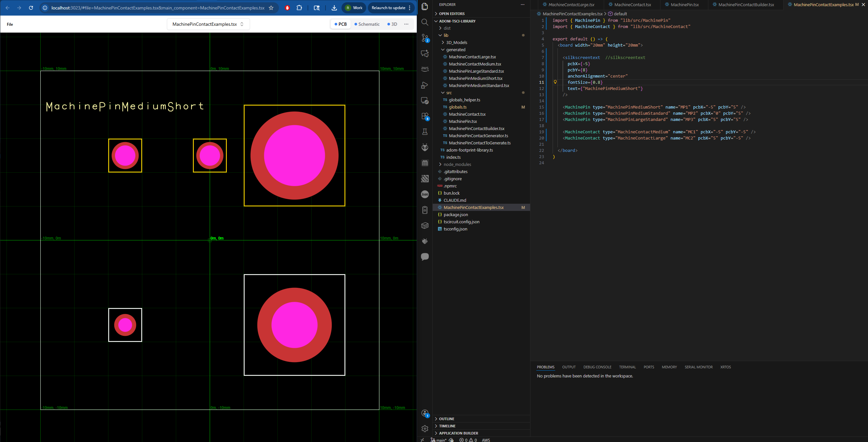Open the Manage settings gear icon
The width and height of the screenshot is (868, 442).
point(425,428)
